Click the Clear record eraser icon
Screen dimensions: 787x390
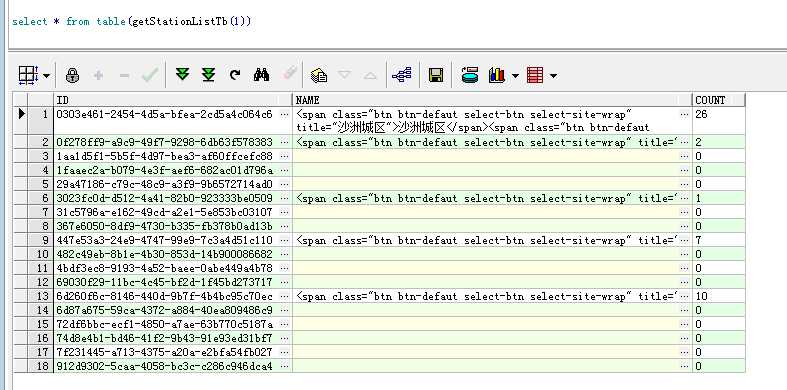tap(290, 74)
